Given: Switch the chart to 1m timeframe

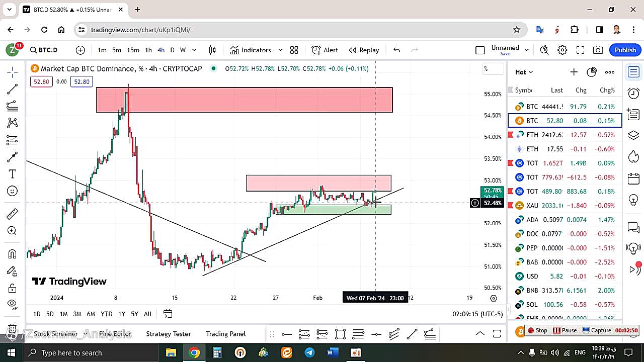Looking at the screenshot, I should tap(102, 50).
